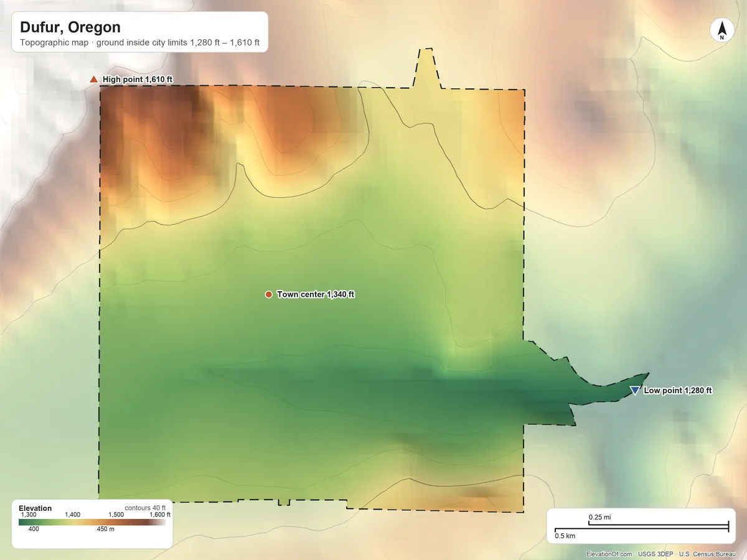Select the 'Dufur, Oregon' map title
The height and width of the screenshot is (560, 747).
click(x=70, y=27)
